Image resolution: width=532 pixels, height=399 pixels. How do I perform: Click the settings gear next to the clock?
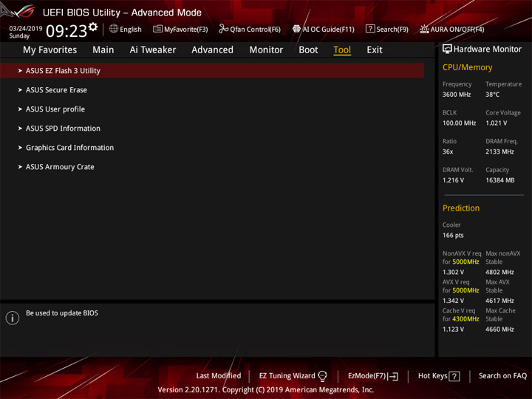coord(93,27)
